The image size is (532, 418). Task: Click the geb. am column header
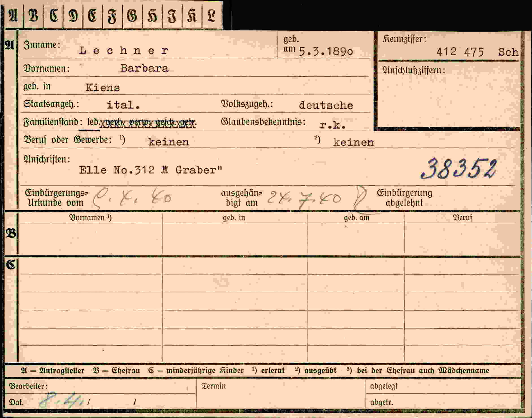point(357,218)
